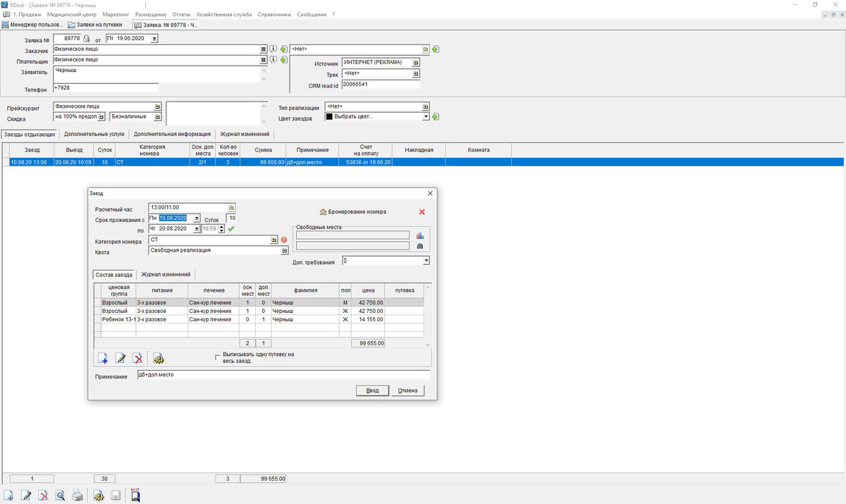
Task: Switch to Дополнительные услуги tab
Action: (94, 133)
